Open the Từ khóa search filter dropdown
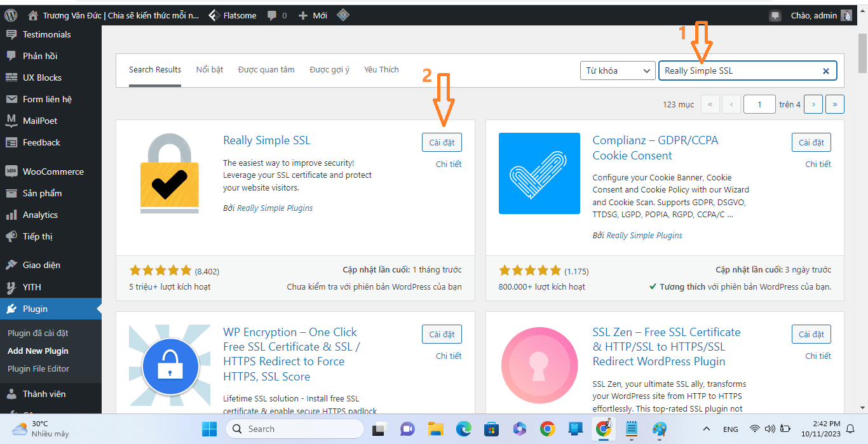Image resolution: width=868 pixels, height=444 pixels. pos(617,71)
